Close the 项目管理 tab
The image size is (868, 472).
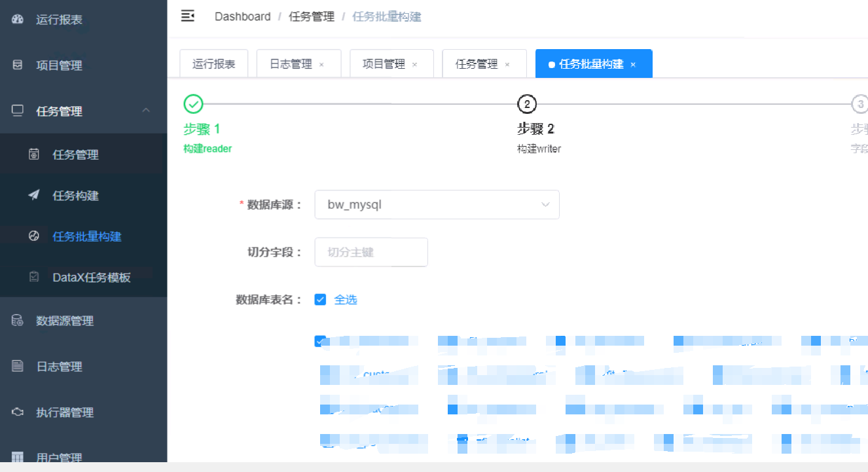point(414,65)
